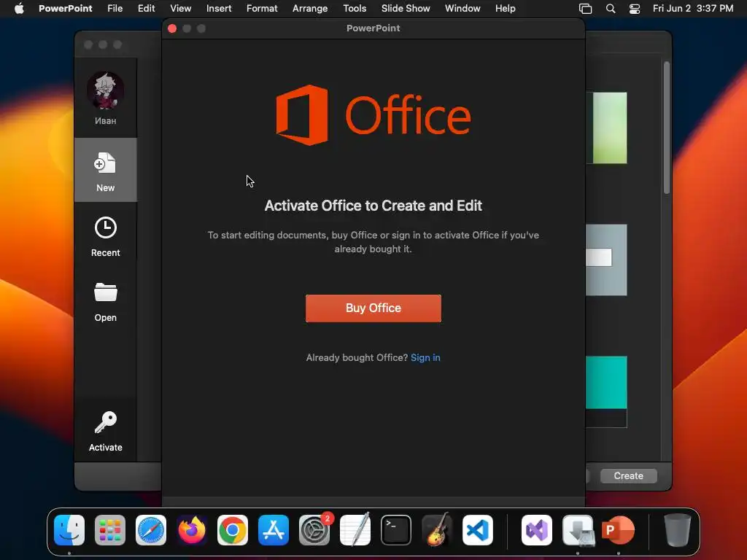747x560 pixels.
Task: Open the Arrange menu
Action: click(x=310, y=9)
